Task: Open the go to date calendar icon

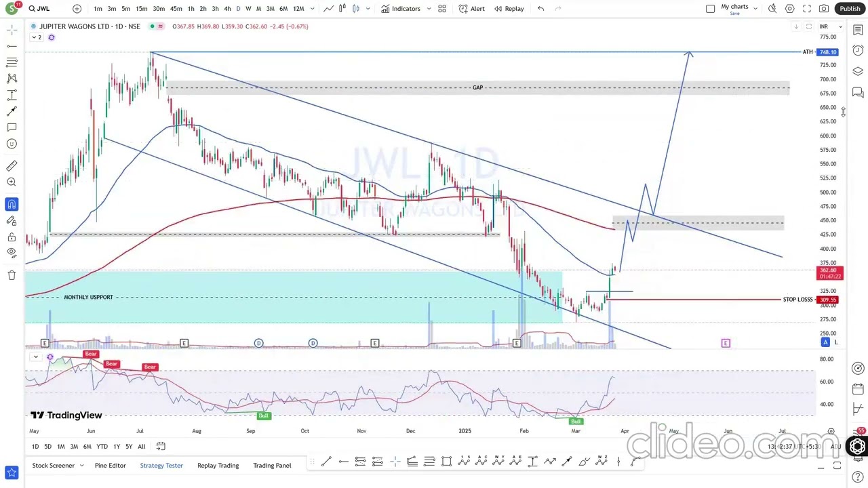Action: pyautogui.click(x=161, y=446)
